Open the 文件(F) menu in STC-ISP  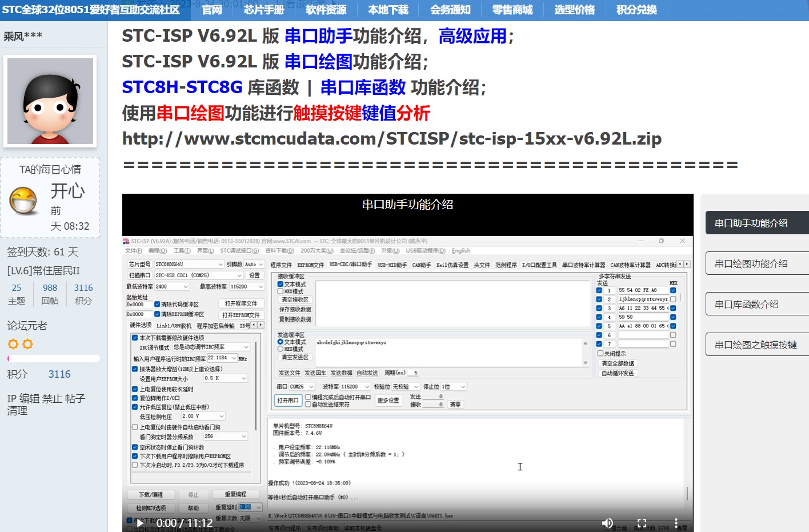[x=134, y=251]
